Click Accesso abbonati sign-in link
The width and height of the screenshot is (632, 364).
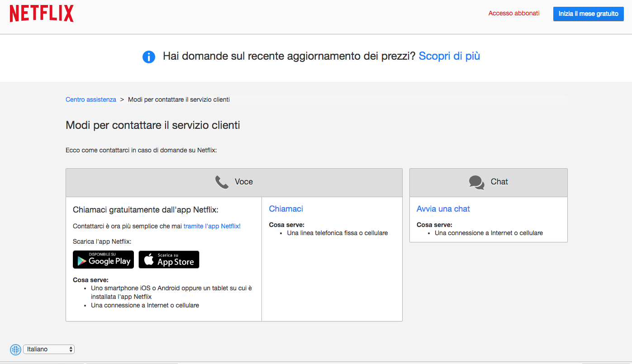coord(514,14)
